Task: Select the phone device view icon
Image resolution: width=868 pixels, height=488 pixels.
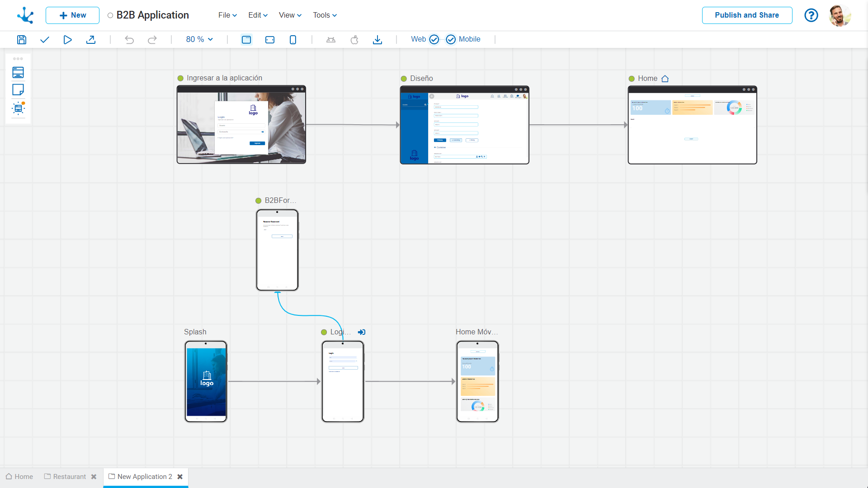Action: 293,40
